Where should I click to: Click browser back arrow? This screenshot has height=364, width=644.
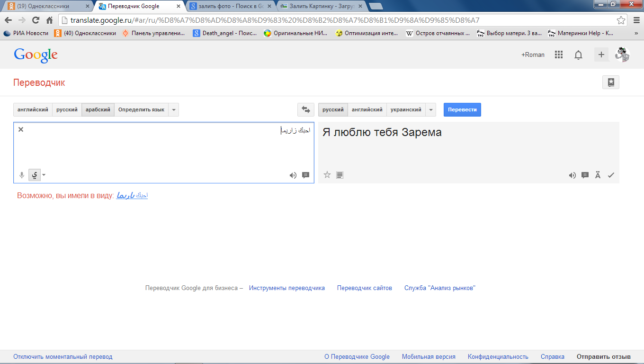coord(8,20)
